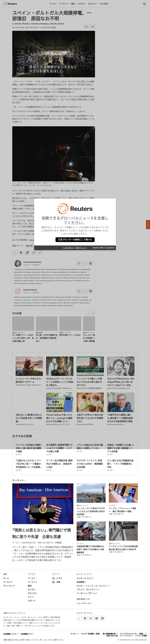Expand the オピニオン dropdown in top navigation
This screenshot has height=644, width=150.
pyautogui.click(x=93, y=4)
